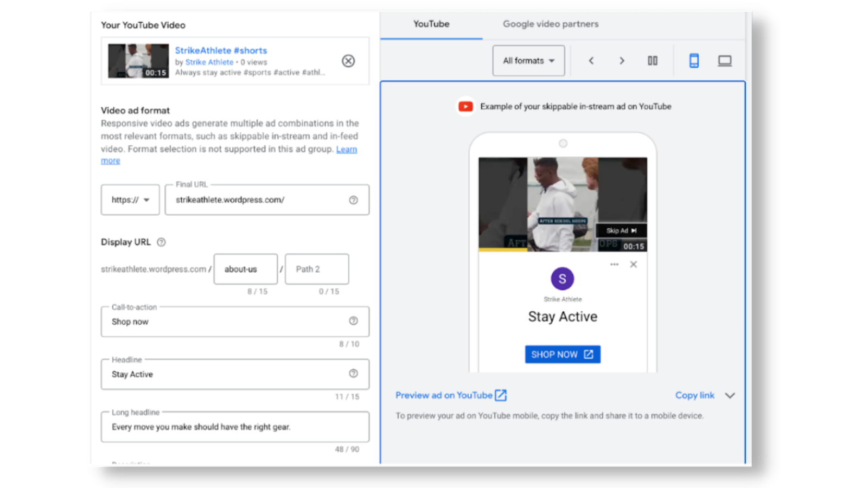Close the ad card in preview

(x=633, y=265)
